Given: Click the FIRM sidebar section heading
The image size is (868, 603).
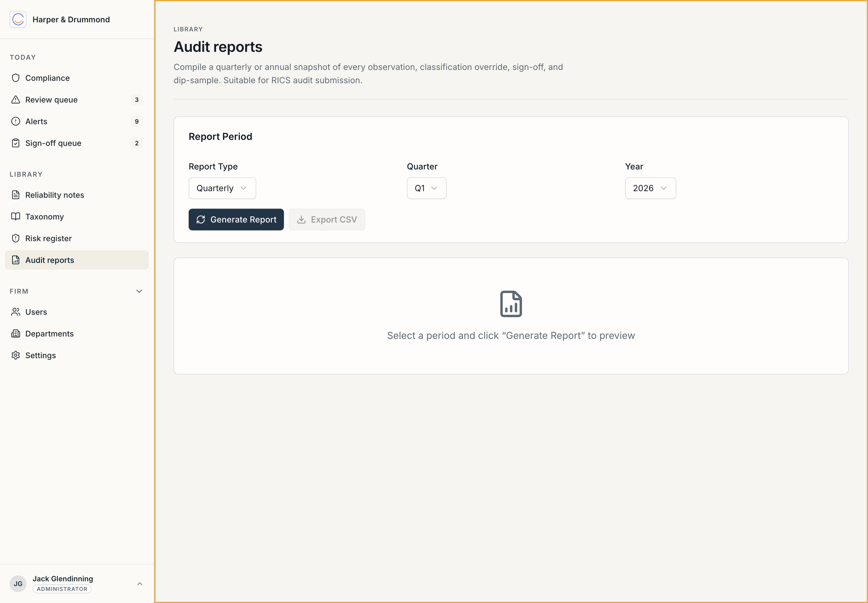Looking at the screenshot, I should pos(19,291).
